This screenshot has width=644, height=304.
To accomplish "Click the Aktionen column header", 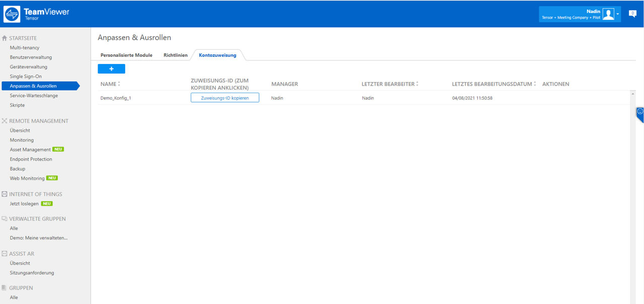I will 556,84.
